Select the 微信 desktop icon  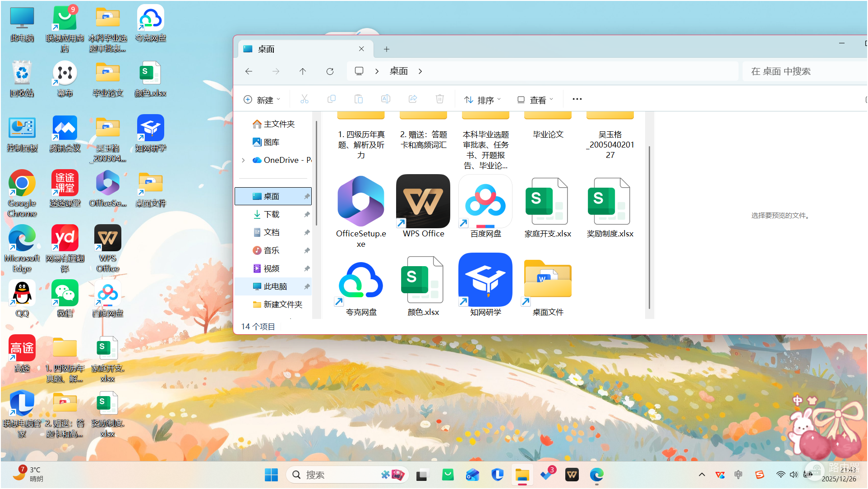65,299
